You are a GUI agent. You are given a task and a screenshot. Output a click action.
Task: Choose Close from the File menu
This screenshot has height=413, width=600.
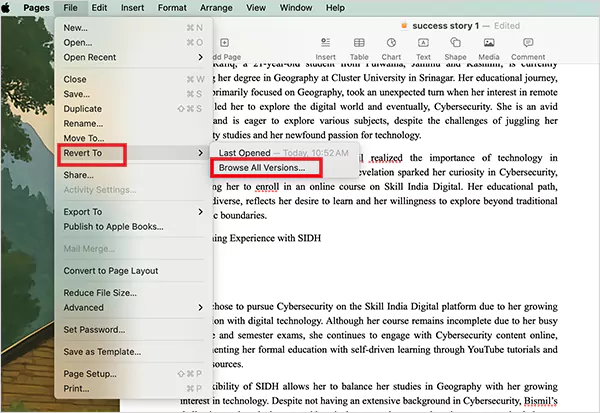click(x=133, y=79)
